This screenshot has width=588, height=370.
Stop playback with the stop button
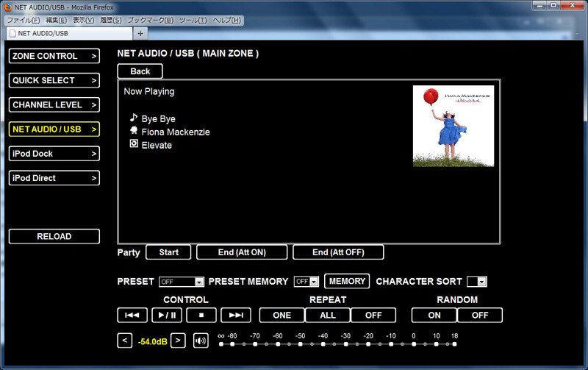(x=201, y=315)
